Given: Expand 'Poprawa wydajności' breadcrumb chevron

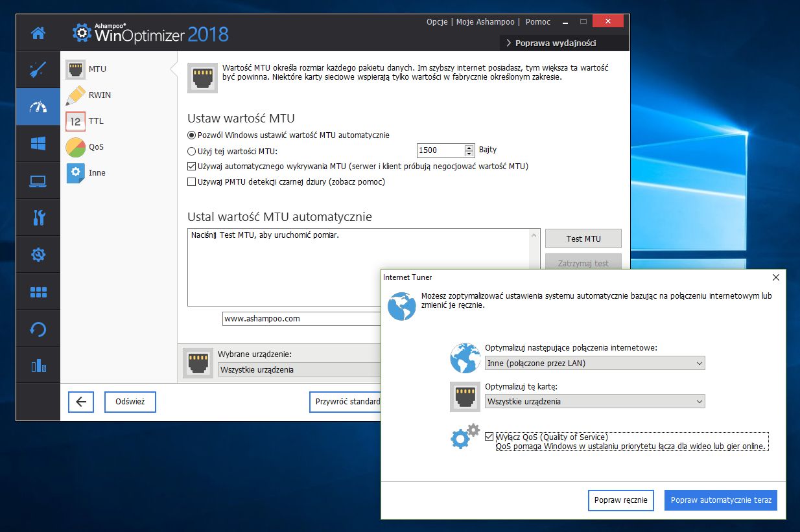Looking at the screenshot, I should [508, 43].
